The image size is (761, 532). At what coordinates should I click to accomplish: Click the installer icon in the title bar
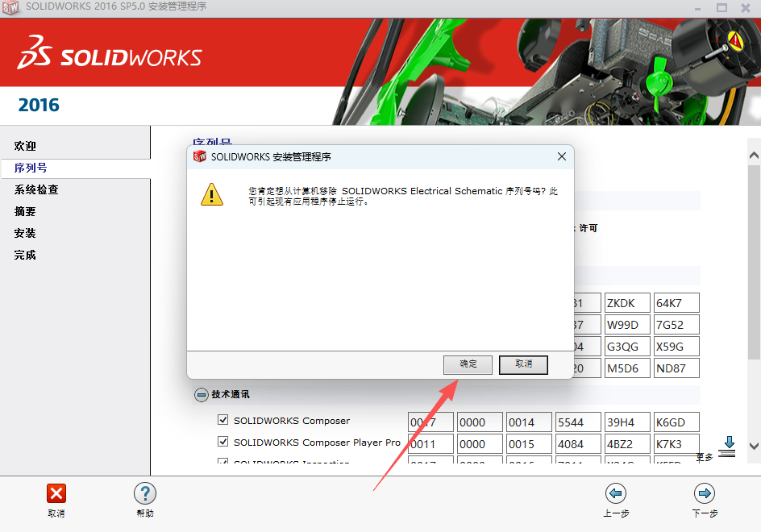[10, 8]
